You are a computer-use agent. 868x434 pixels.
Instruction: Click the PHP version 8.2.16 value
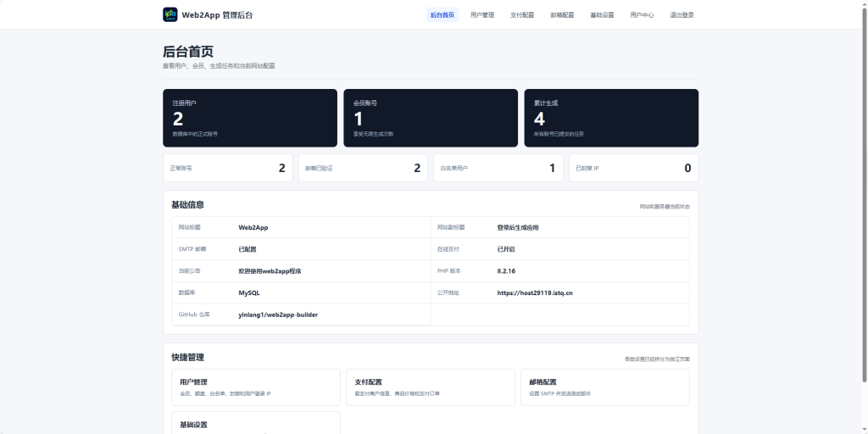coord(506,271)
